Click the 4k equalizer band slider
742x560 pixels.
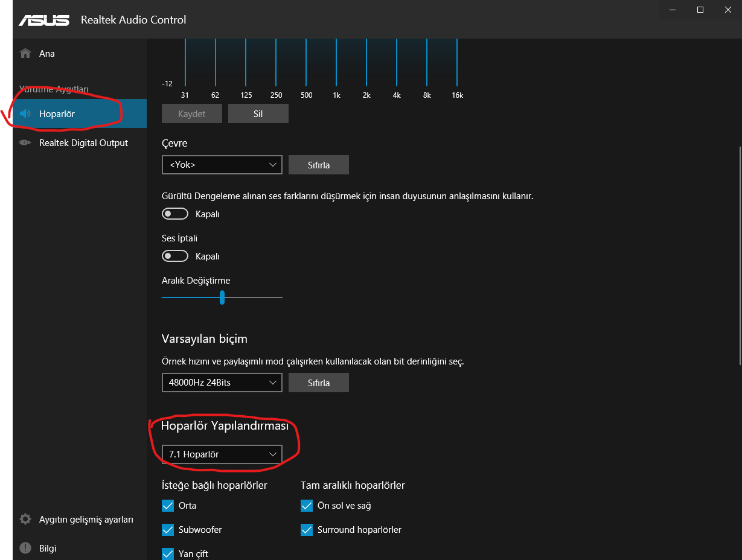(x=397, y=62)
